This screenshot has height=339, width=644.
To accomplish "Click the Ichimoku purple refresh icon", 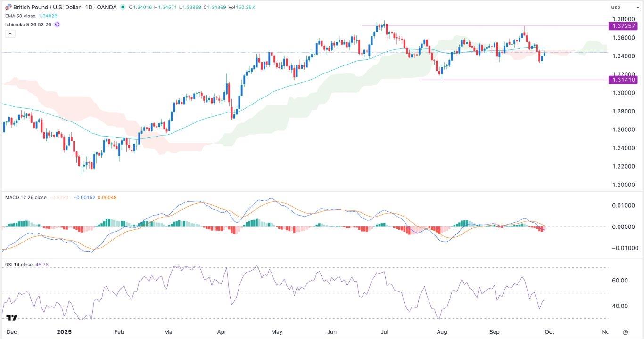I will [x=57, y=24].
